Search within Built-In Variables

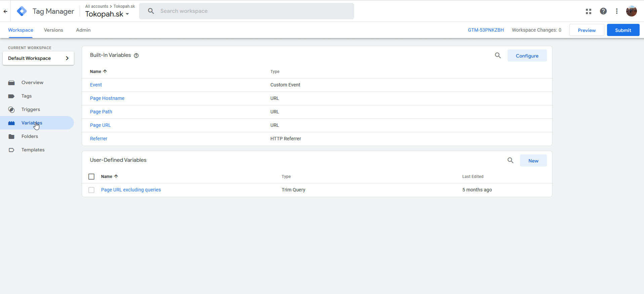[498, 56]
